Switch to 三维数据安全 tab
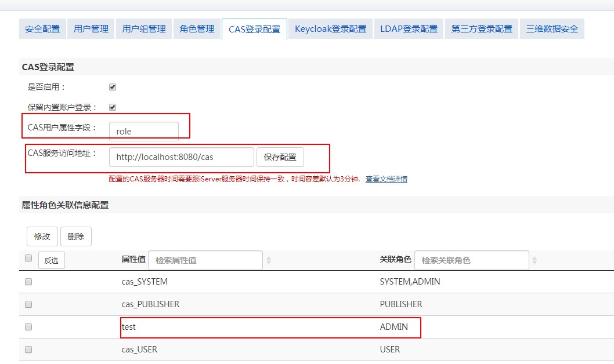614x364 pixels. tap(552, 29)
